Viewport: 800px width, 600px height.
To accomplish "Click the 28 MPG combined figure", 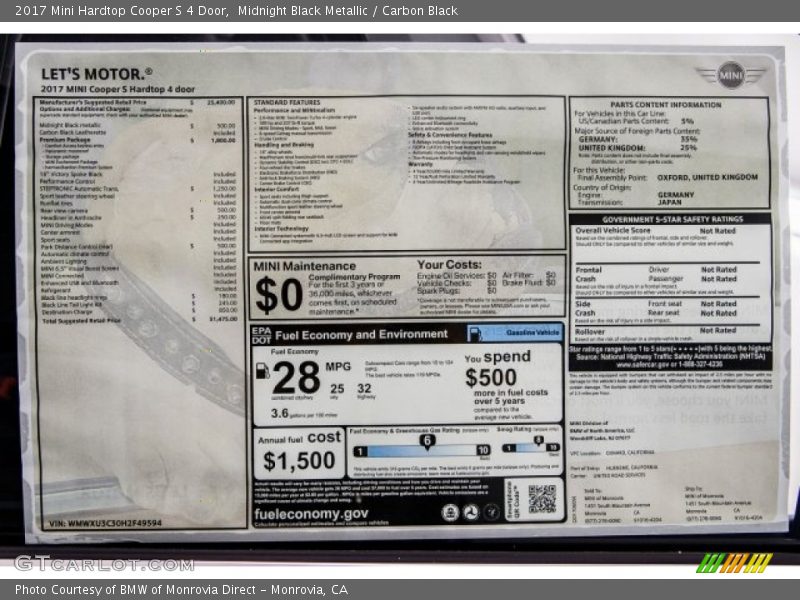I will pos(296,378).
